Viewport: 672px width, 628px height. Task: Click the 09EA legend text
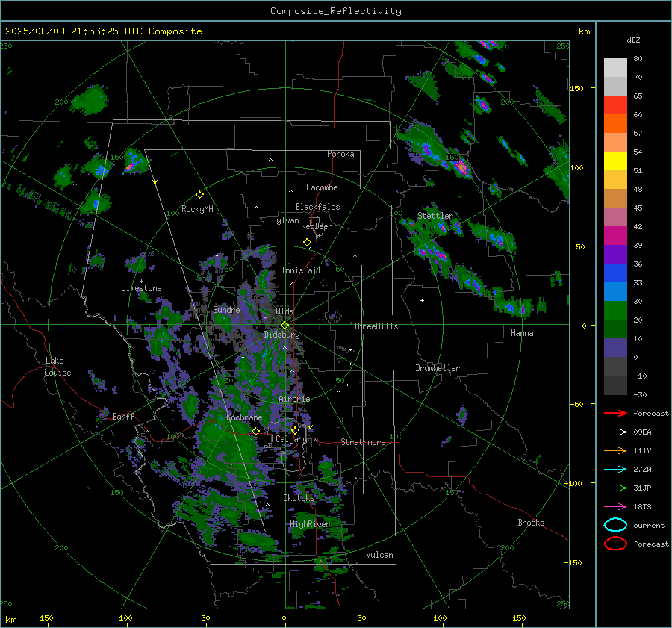click(x=642, y=432)
